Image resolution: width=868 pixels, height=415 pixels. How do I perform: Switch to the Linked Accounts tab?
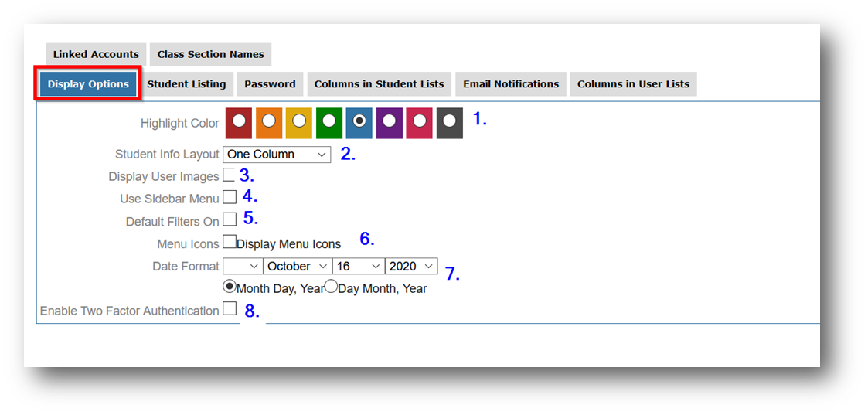tap(96, 54)
